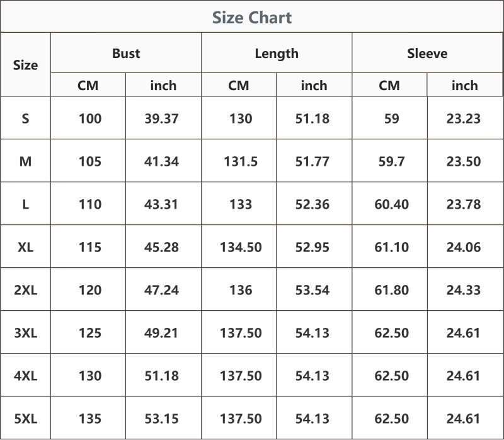Click length value 131.5 cm
This screenshot has height=440, width=504.
pyautogui.click(x=241, y=161)
